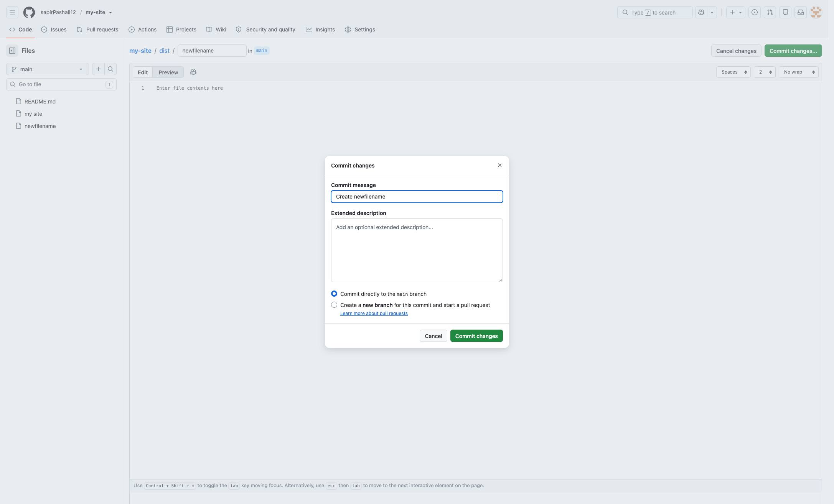
Task: Click Cancel in the commit dialog
Action: coord(433,336)
